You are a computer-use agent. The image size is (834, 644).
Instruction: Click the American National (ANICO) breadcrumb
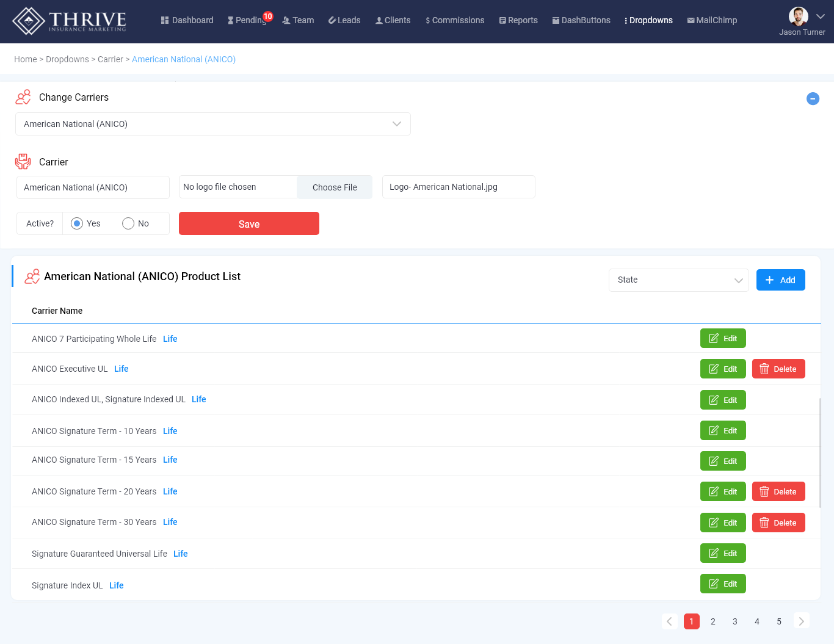pos(184,59)
